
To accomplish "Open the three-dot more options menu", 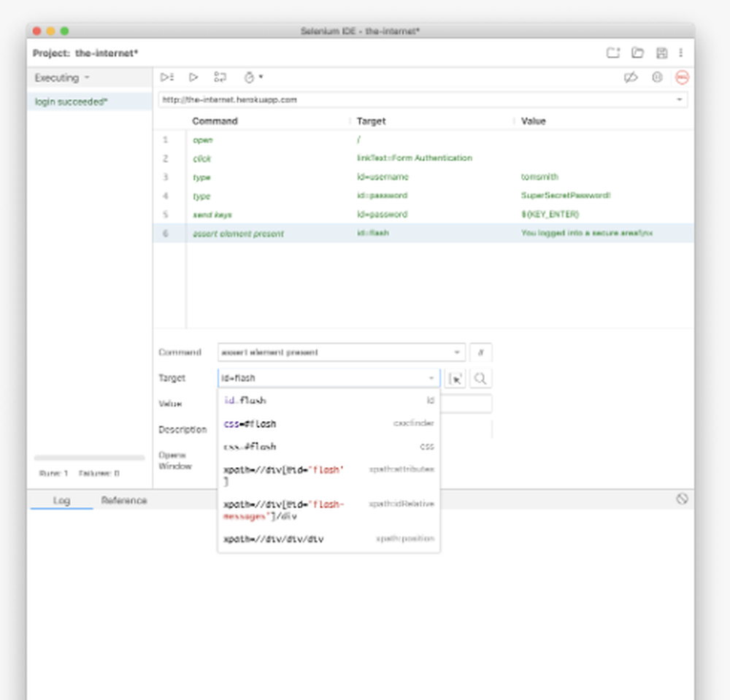I will pos(680,53).
